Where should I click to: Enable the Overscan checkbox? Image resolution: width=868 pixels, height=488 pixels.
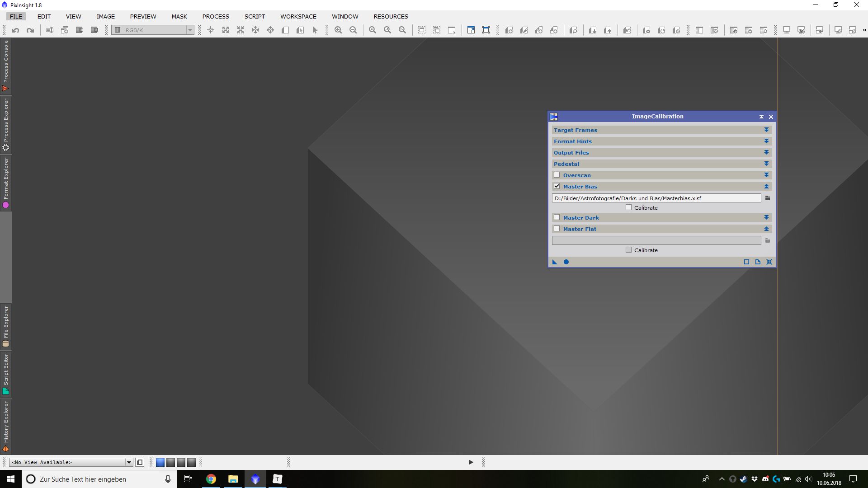tap(557, 175)
